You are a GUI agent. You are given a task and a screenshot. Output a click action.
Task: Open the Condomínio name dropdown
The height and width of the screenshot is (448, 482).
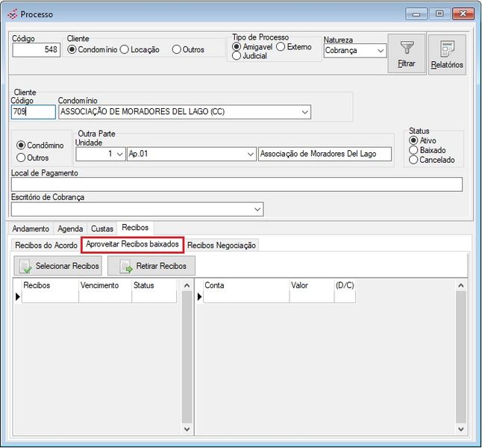click(x=304, y=112)
